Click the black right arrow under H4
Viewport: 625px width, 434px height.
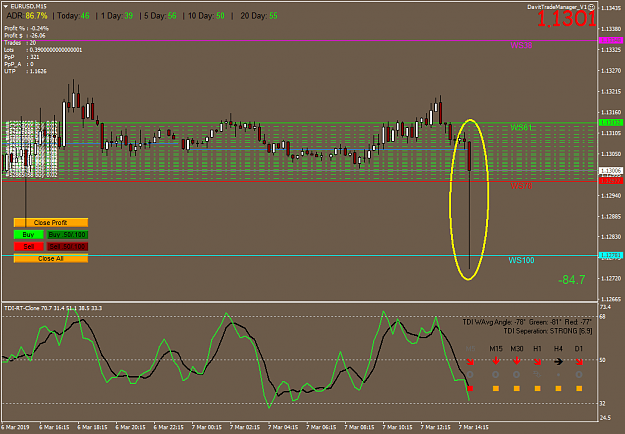pyautogui.click(x=558, y=361)
